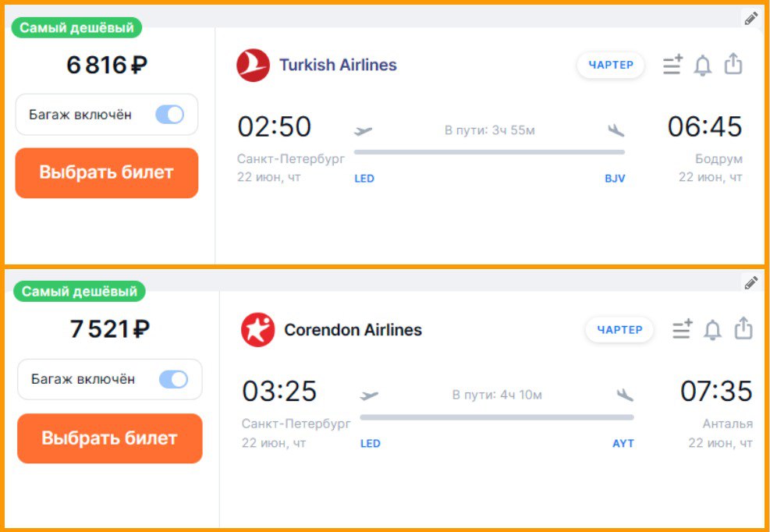This screenshot has width=770, height=532.
Task: Click the LED airport code on Bodrum flight
Action: [364, 179]
